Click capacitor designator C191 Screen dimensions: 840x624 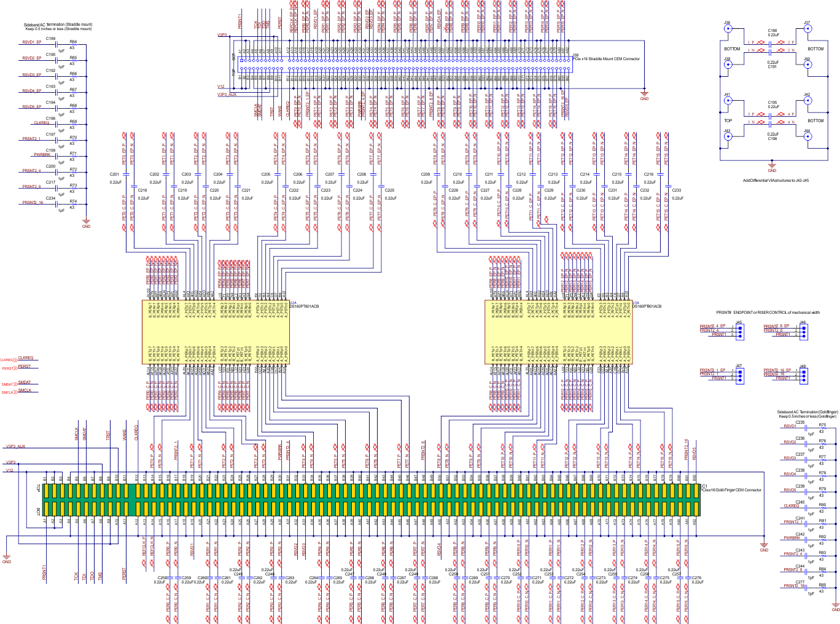(x=772, y=67)
